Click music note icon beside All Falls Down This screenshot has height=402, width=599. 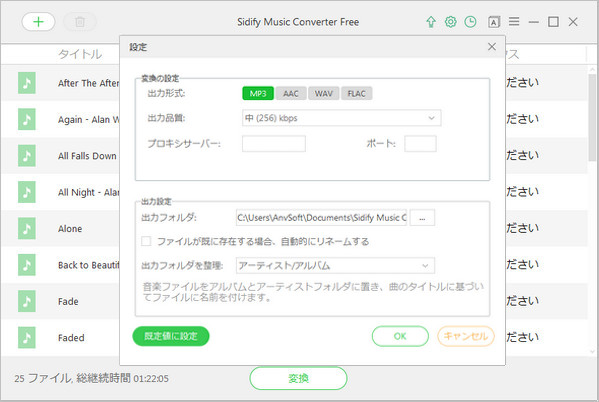27,156
